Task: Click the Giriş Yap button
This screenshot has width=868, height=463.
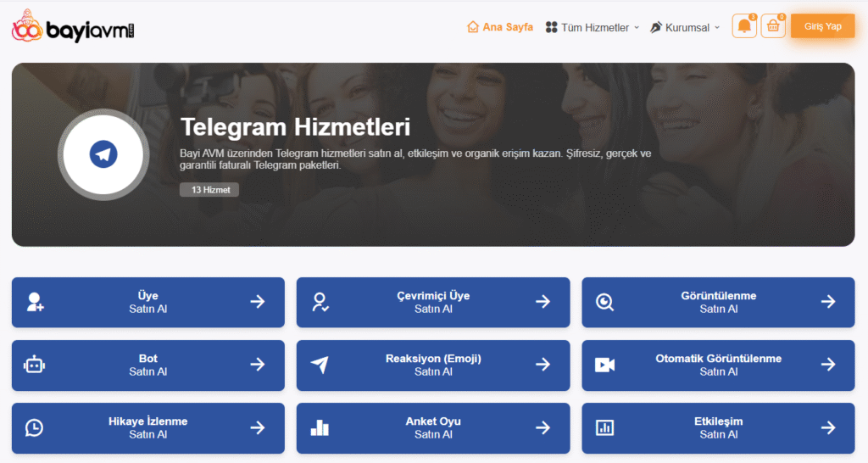Action: tap(822, 26)
